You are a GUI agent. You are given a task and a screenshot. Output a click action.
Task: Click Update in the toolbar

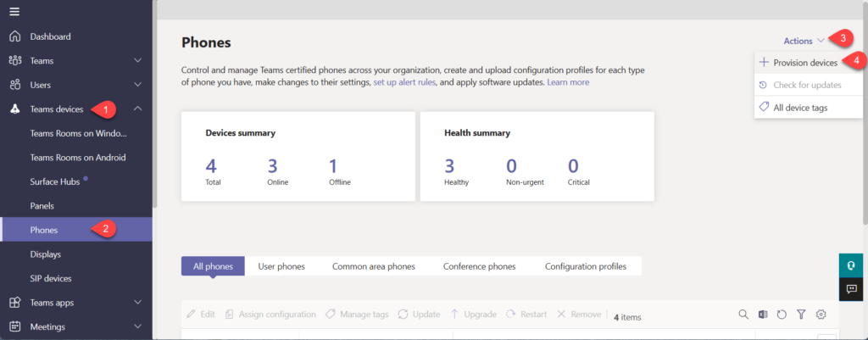419,314
